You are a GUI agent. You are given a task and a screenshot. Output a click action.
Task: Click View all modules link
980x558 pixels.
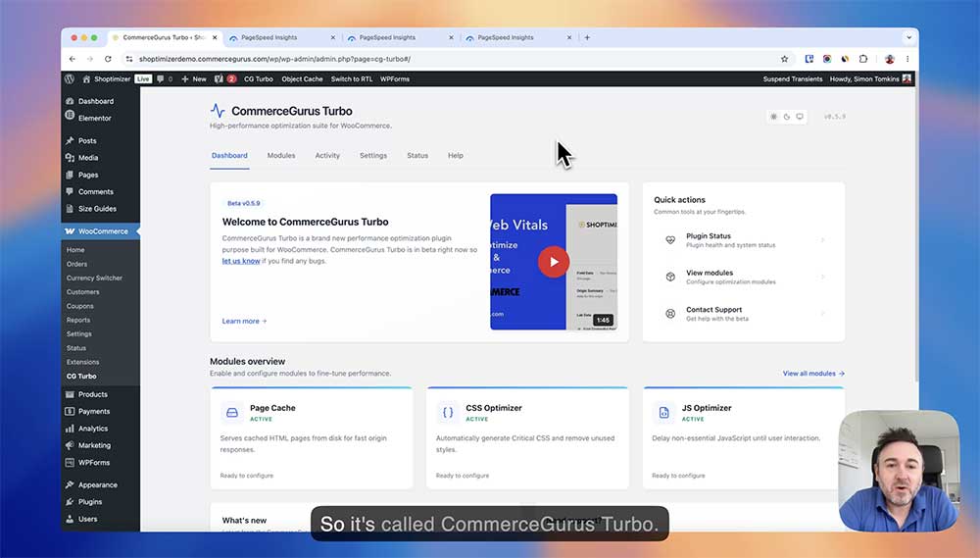point(813,374)
